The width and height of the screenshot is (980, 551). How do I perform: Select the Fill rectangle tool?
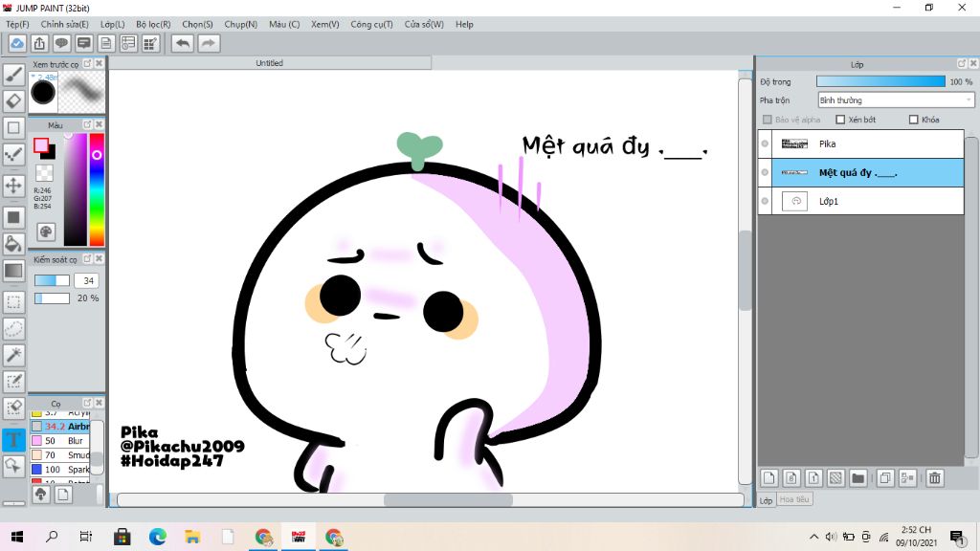coord(13,217)
